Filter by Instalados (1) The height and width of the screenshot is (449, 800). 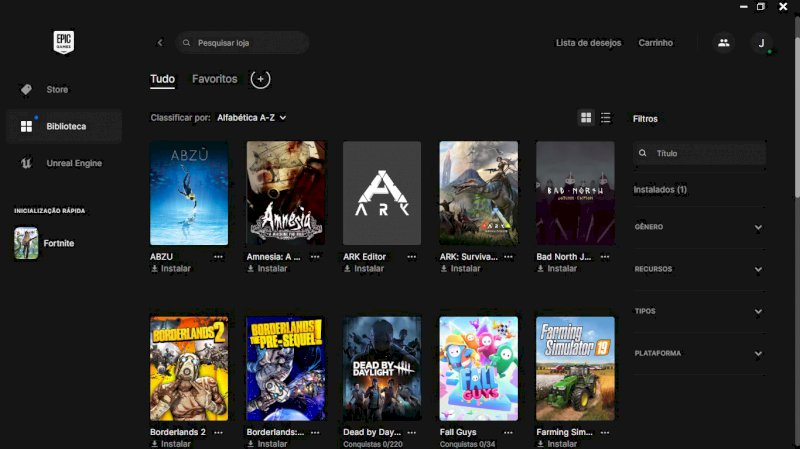tap(660, 190)
